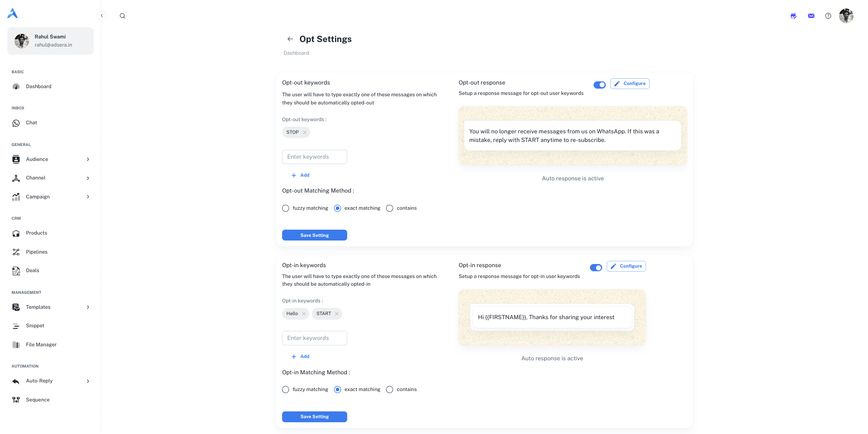Remove the STOP opt-out keyword
The image size is (868, 434).
pyautogui.click(x=305, y=132)
